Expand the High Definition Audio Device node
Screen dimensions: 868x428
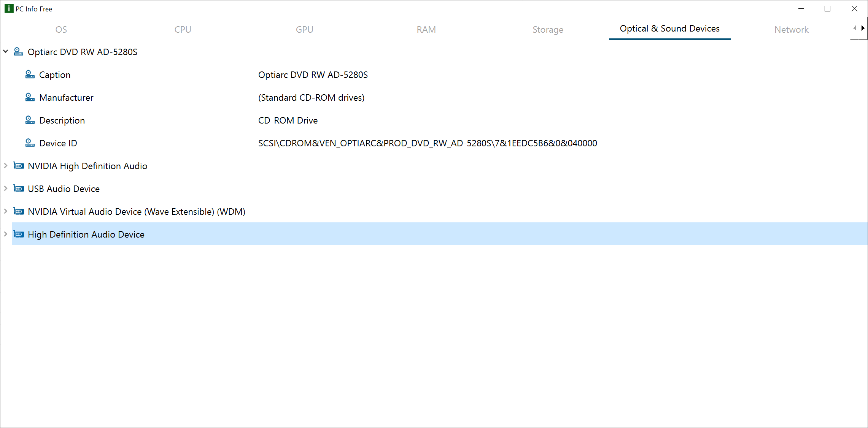pyautogui.click(x=6, y=234)
